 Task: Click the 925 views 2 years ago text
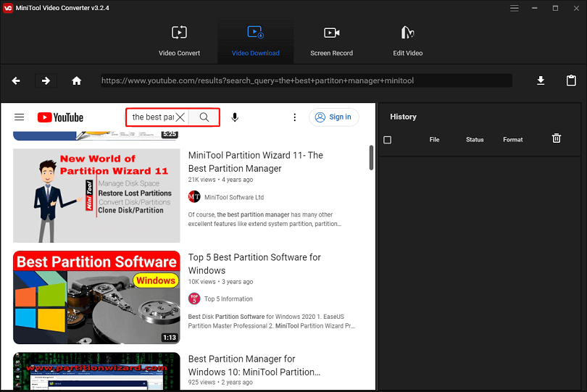(220, 383)
